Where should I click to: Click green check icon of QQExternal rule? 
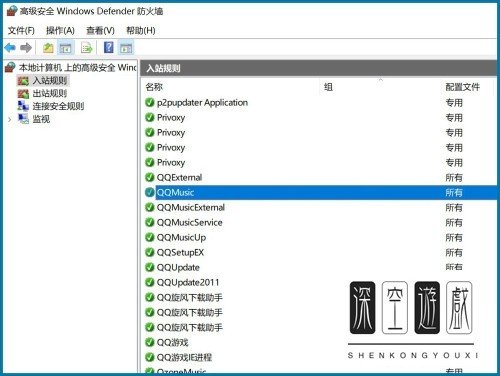click(150, 177)
